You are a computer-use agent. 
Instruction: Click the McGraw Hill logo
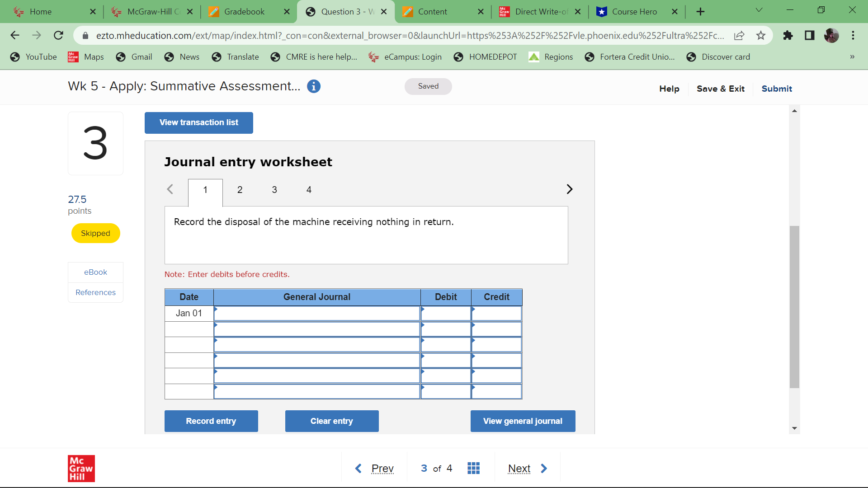(81, 469)
